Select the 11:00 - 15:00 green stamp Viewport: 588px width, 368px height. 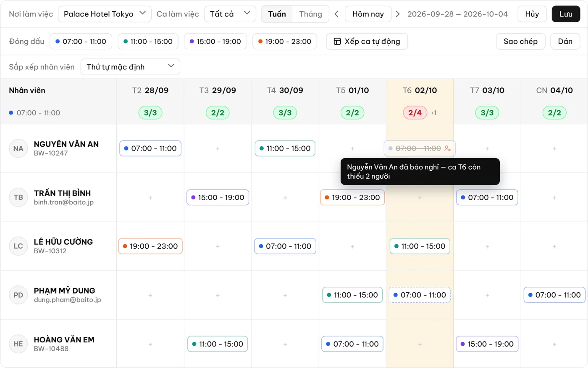pos(148,41)
